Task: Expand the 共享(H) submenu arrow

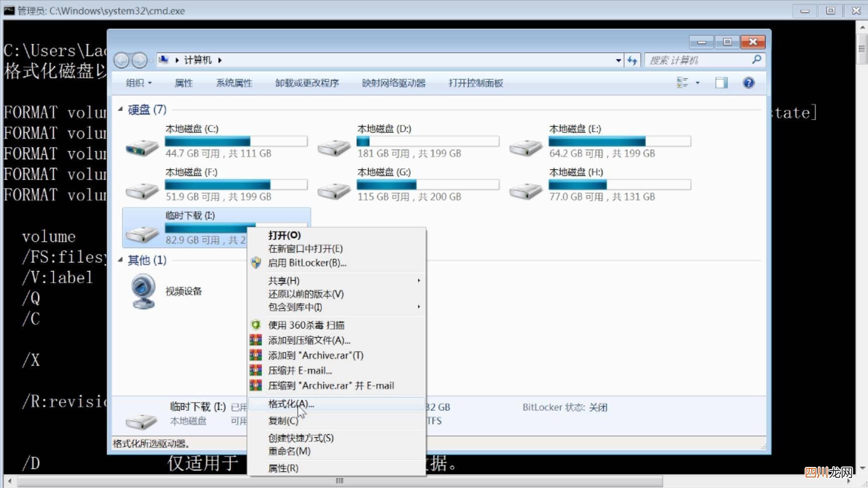Action: pos(418,280)
